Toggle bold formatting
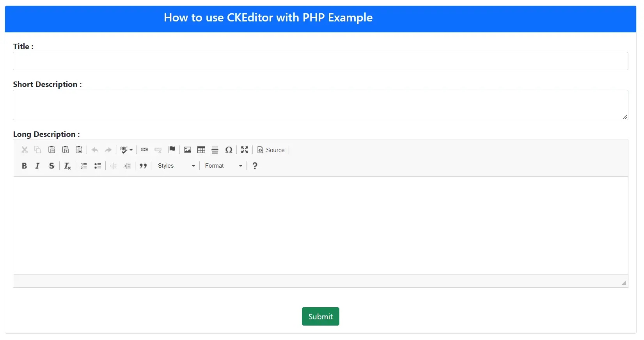 point(24,166)
